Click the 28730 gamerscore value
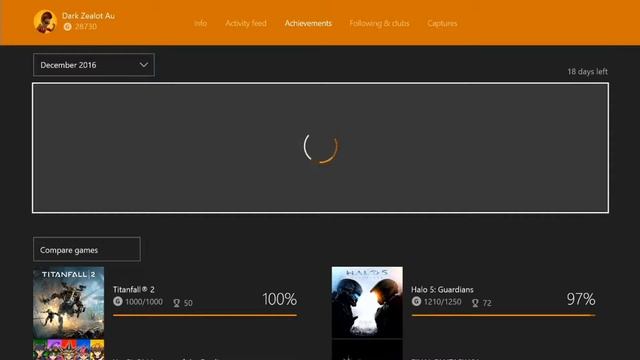This screenshot has width=640, height=360. [86, 27]
